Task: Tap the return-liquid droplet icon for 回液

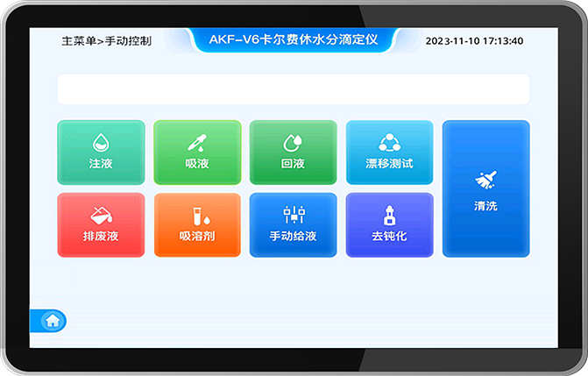Action: 293,142
